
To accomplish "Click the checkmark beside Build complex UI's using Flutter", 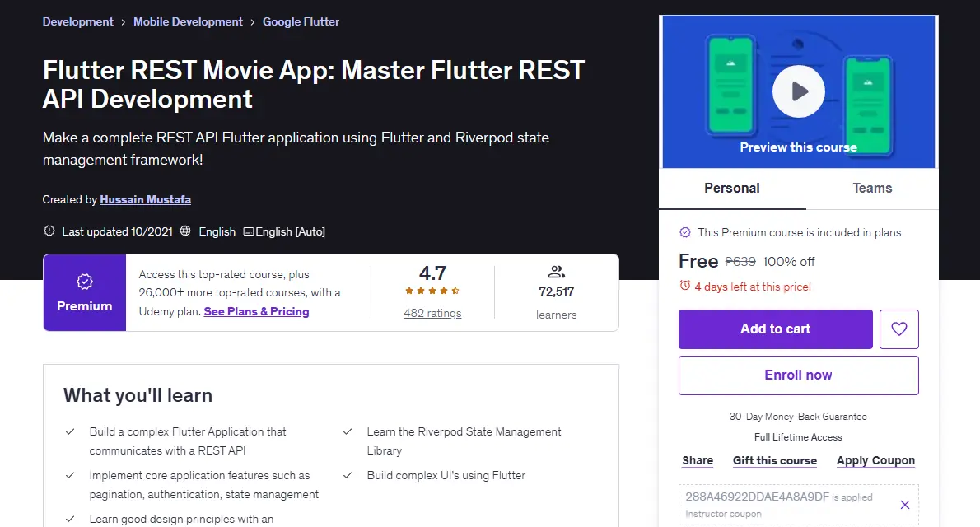I will click(x=348, y=476).
